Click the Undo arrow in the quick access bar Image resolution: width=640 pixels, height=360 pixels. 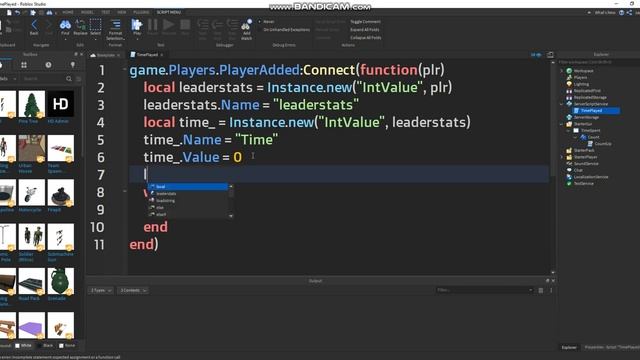pyautogui.click(x=18, y=13)
